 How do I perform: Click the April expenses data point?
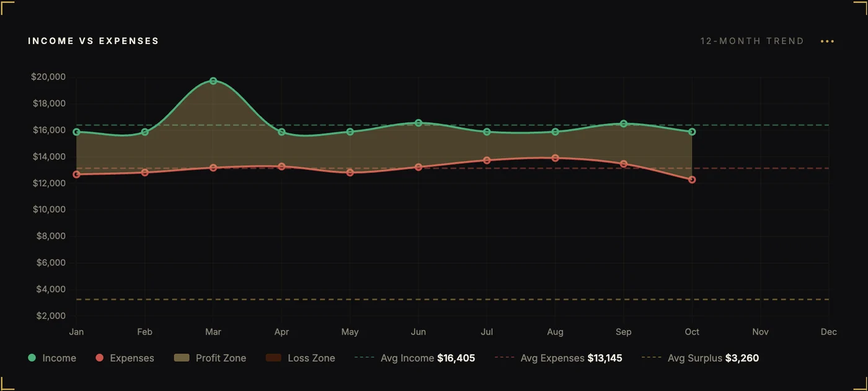(281, 166)
